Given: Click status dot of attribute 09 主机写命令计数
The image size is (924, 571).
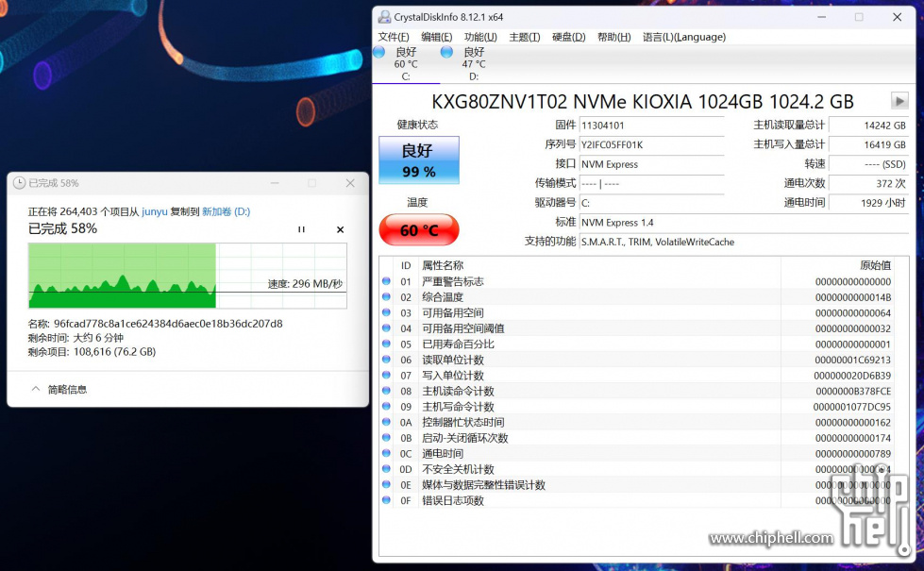Looking at the screenshot, I should tap(387, 406).
